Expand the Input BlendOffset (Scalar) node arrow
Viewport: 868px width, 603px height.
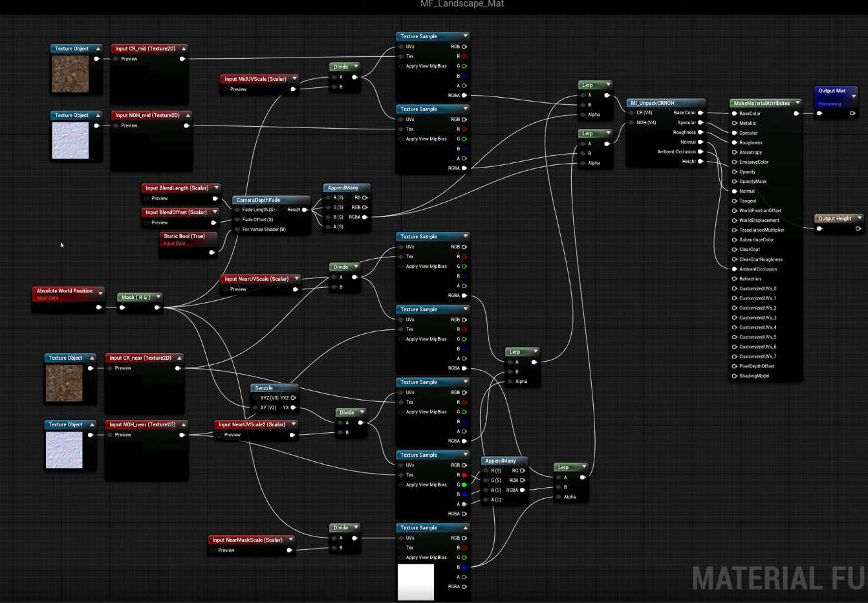(215, 212)
